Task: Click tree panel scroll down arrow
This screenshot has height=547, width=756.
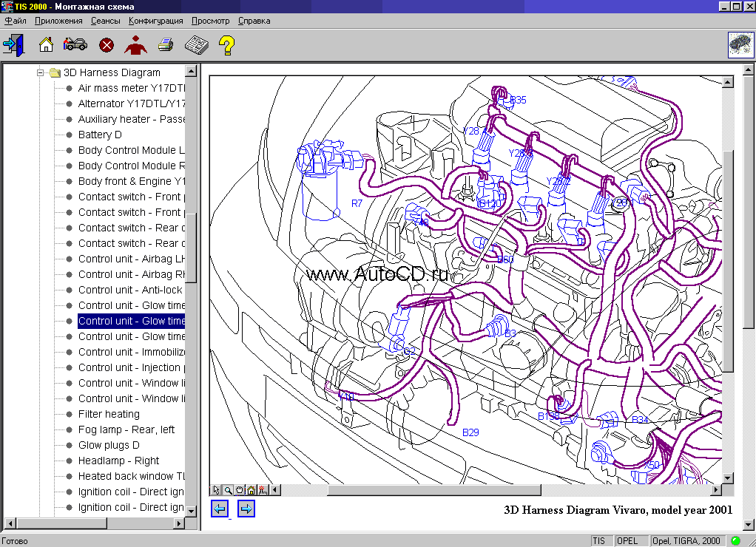Action: [x=191, y=511]
